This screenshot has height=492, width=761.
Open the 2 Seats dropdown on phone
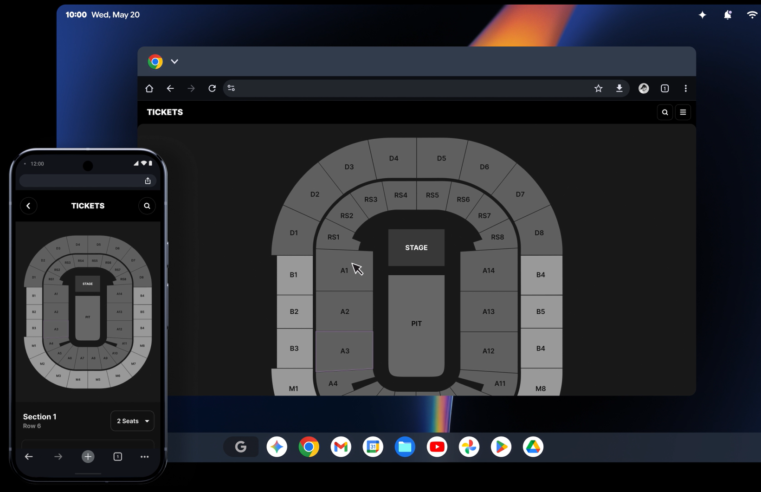pyautogui.click(x=132, y=421)
